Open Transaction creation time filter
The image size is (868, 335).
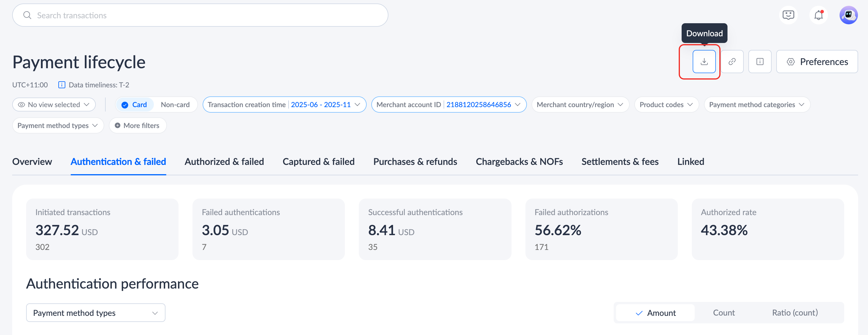pyautogui.click(x=284, y=105)
